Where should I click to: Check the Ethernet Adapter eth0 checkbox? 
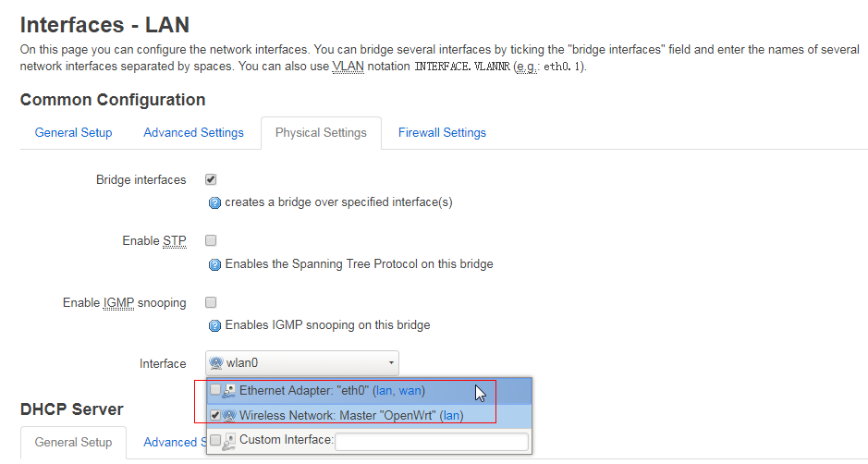click(215, 390)
